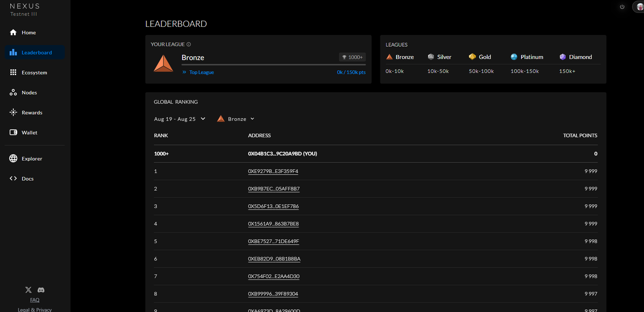Viewport: 644px width, 312px height.
Task: Open address 0XBE7527...71DE649F
Action: click(x=274, y=241)
